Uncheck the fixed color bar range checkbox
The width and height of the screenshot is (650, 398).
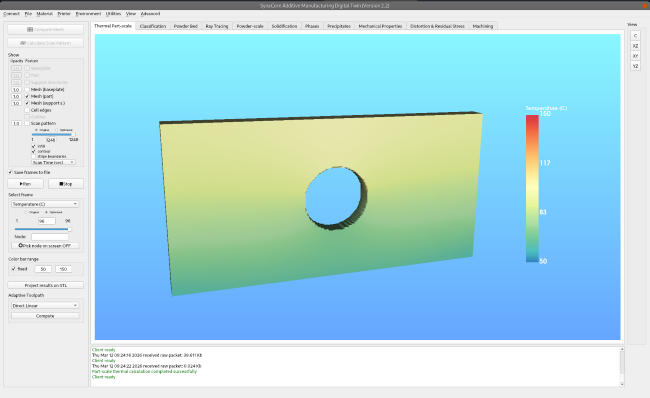tap(14, 269)
